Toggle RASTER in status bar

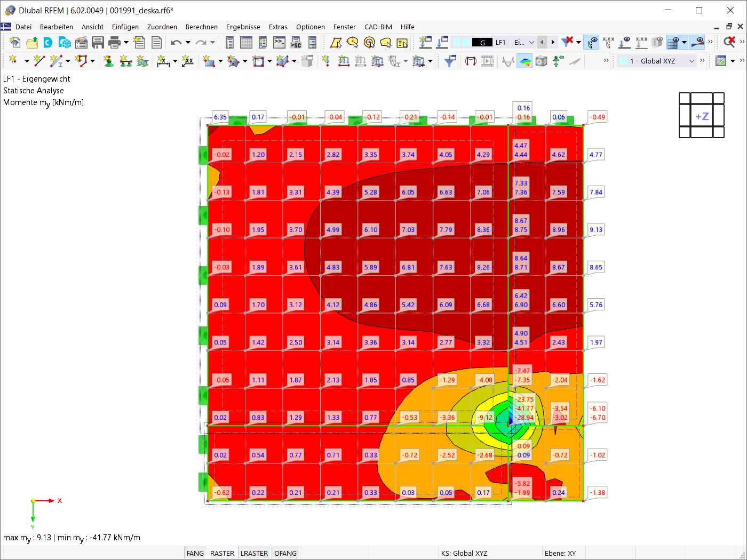222,553
